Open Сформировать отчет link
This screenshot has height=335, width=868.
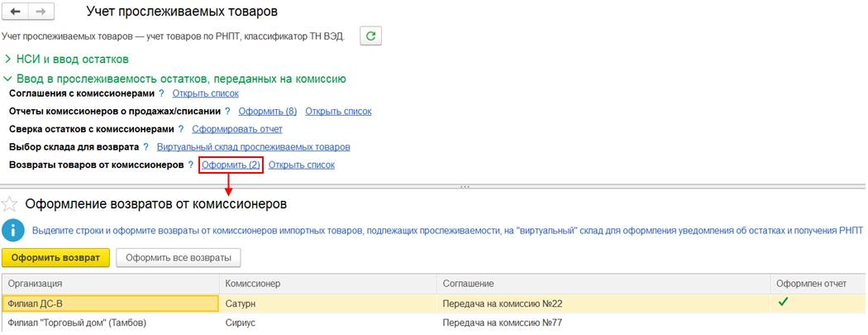[236, 129]
